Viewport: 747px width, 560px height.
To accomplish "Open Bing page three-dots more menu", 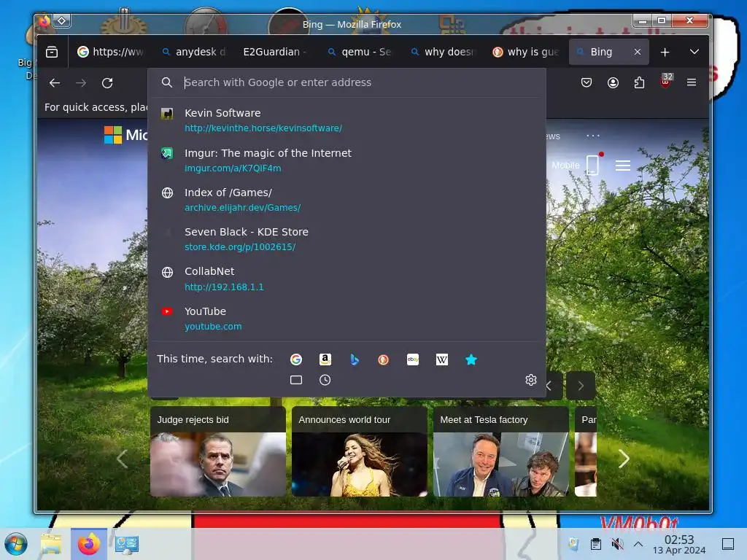I will 593,136.
